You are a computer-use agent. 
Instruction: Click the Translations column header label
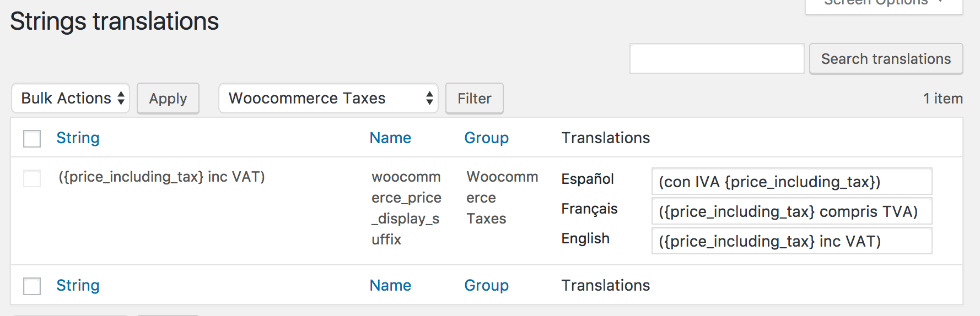tap(606, 138)
